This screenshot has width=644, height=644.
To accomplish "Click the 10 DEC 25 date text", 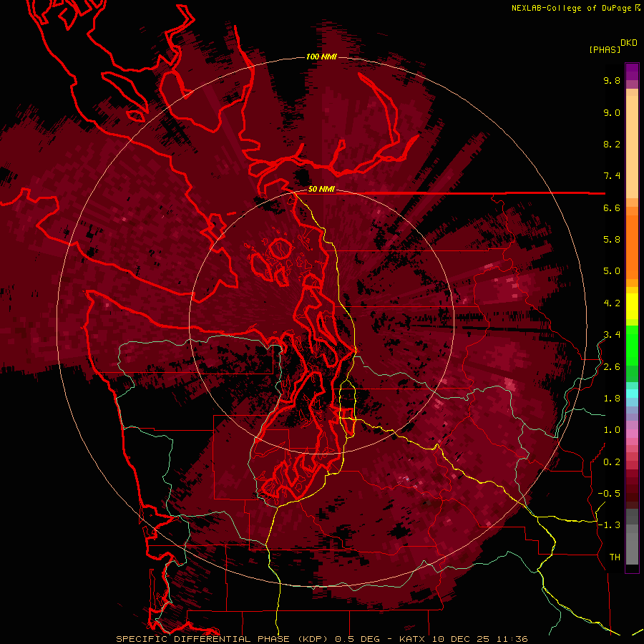I will click(461, 639).
